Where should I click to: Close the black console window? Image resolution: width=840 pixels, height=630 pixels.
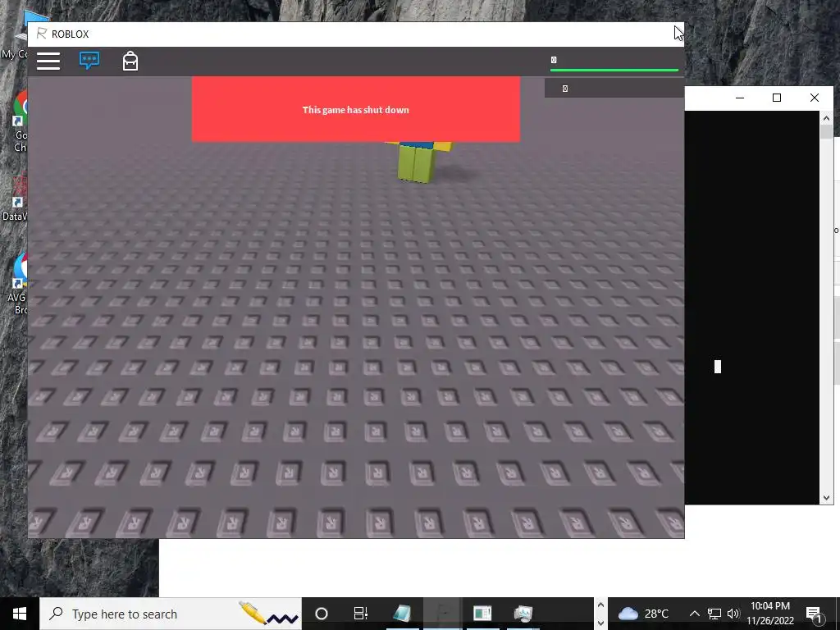[x=815, y=98]
